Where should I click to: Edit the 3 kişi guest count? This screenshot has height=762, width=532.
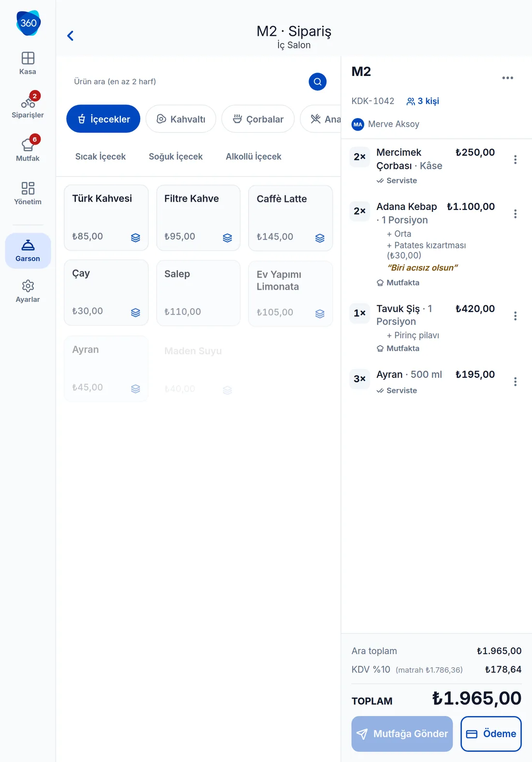(423, 101)
